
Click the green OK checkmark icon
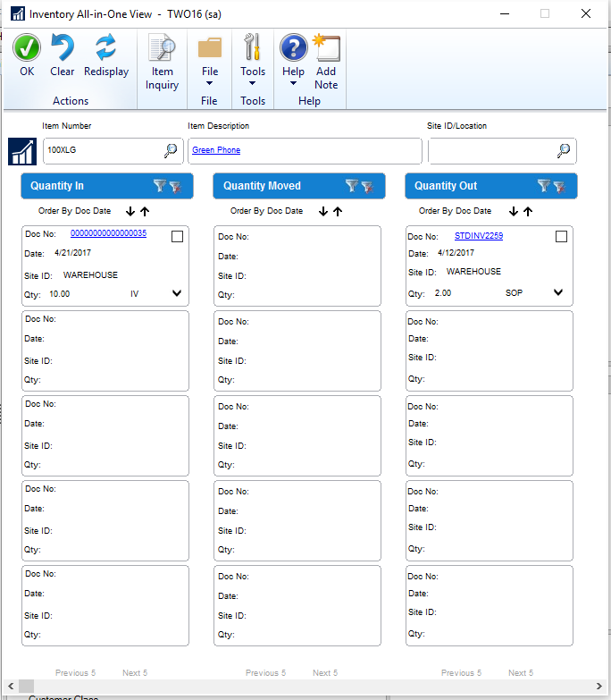(x=27, y=48)
